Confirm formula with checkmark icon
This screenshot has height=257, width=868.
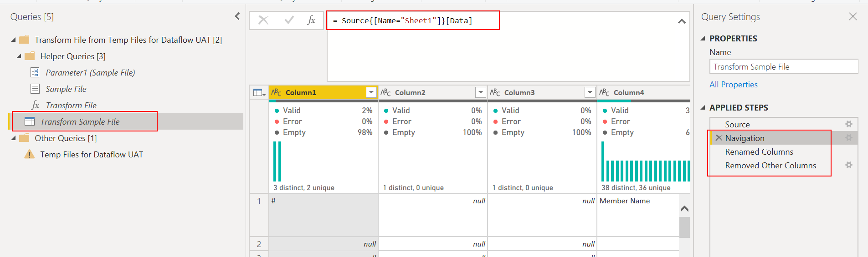[289, 20]
